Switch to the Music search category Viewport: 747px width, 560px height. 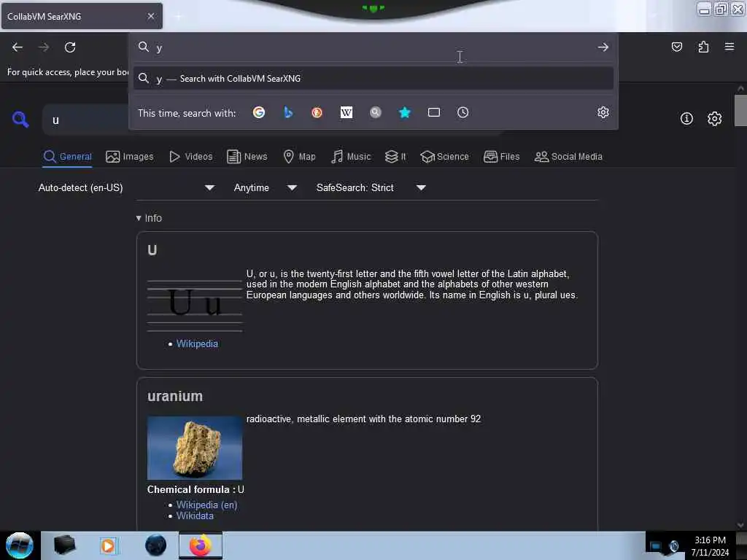(351, 157)
